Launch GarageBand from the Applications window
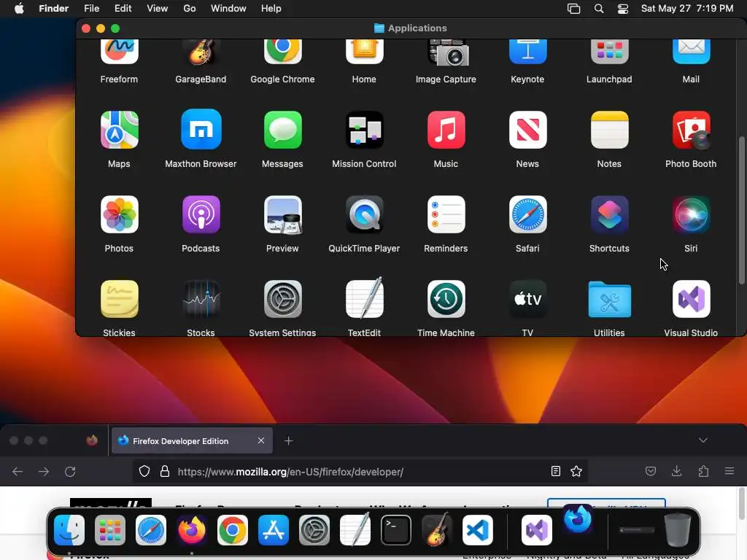This screenshot has width=747, height=560. click(201, 52)
